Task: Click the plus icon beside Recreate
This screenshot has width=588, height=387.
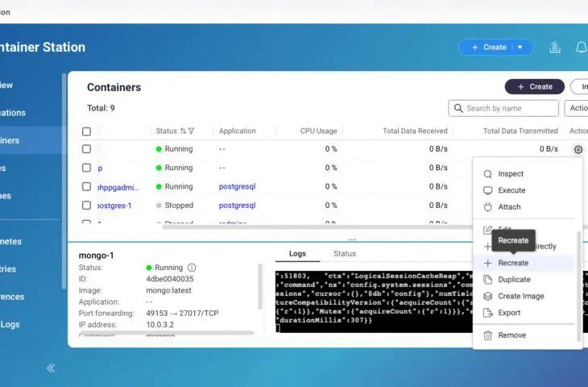Action: click(487, 263)
